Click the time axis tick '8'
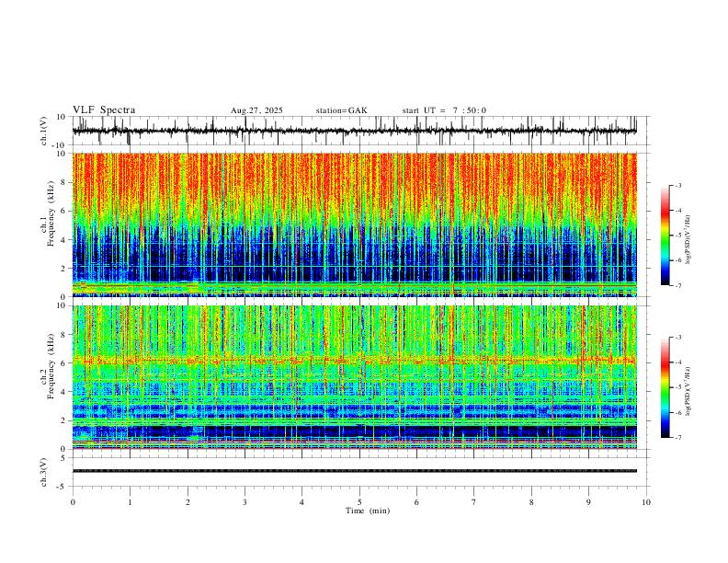Viewport: 728px width, 563px height. point(531,502)
